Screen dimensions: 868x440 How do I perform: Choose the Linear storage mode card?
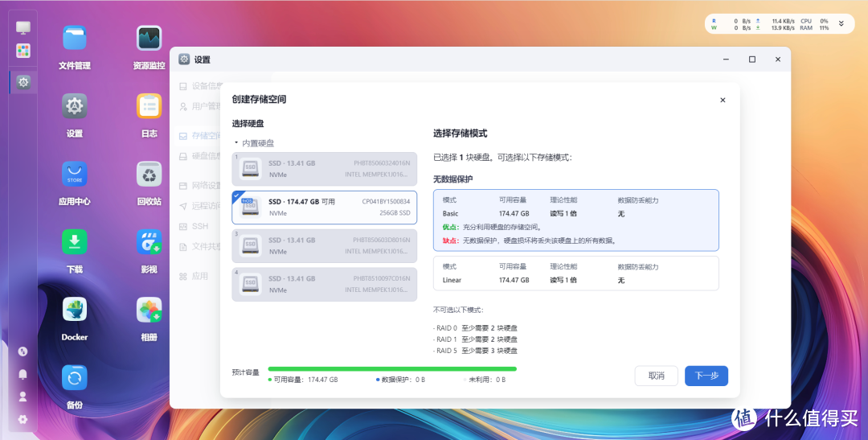(x=575, y=273)
